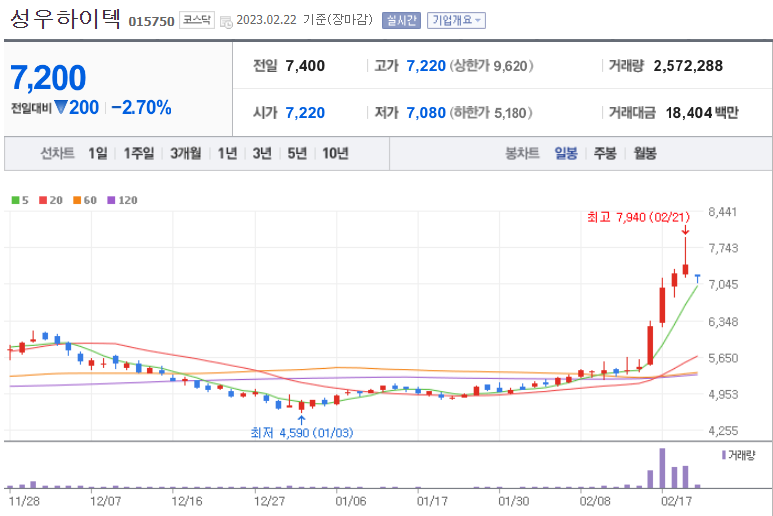Click the stock code 015750
Image resolution: width=773 pixels, height=516 pixels.
tap(151, 22)
